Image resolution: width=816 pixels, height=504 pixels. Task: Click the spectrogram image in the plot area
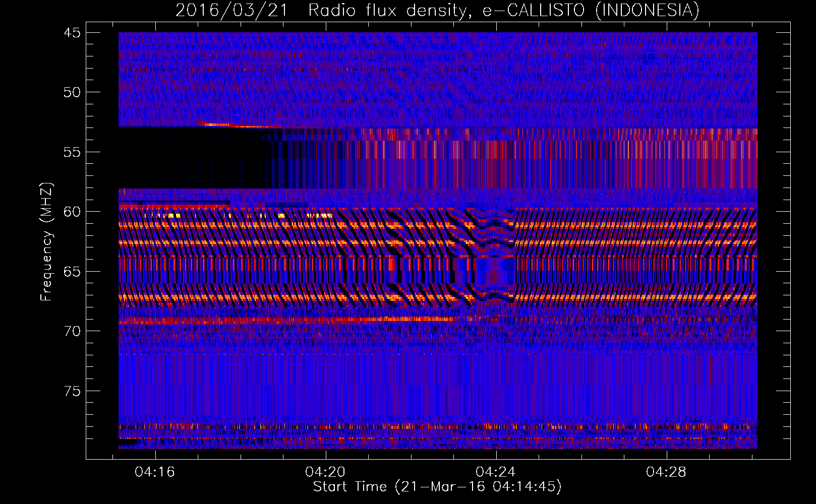pos(438,240)
